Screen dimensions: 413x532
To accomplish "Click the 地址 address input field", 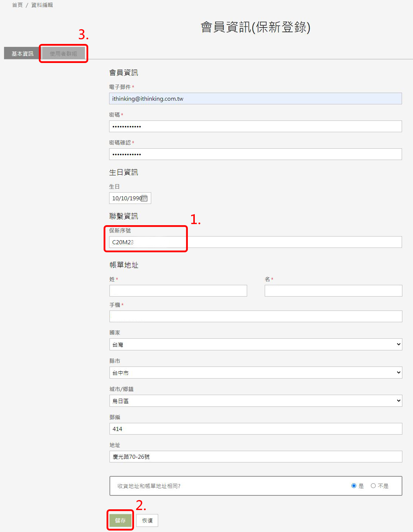I will [256, 457].
